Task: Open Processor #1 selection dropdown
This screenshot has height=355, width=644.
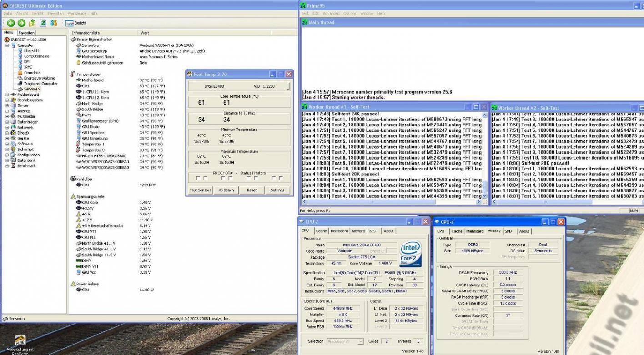Action: click(x=345, y=341)
